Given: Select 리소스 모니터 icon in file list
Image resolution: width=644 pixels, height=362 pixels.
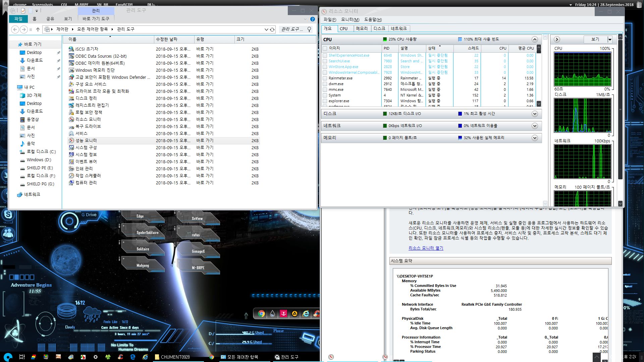Looking at the screenshot, I should coord(71,119).
